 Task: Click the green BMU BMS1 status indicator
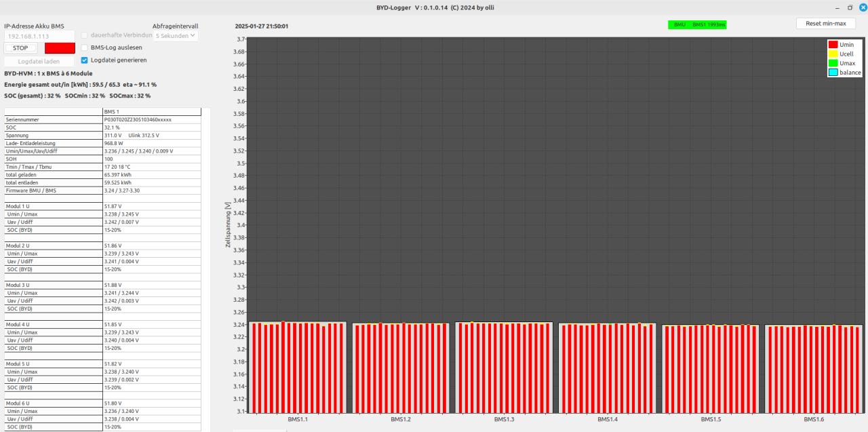(x=697, y=24)
